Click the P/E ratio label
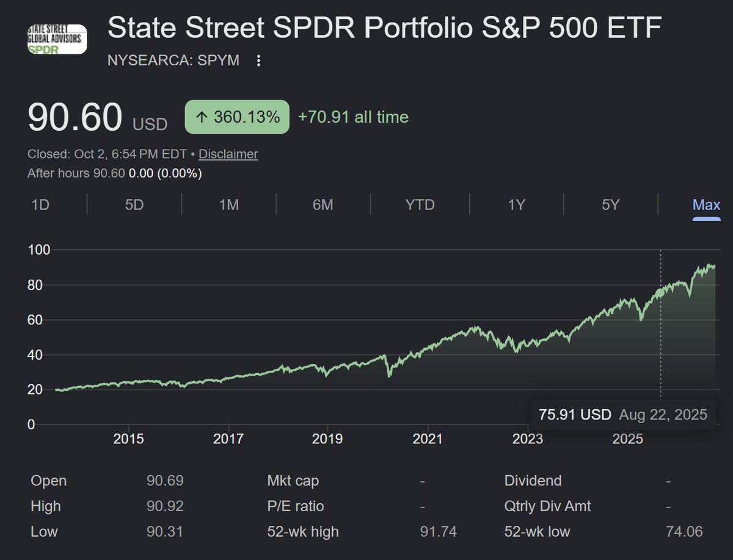The width and height of the screenshot is (733, 560). coord(296,506)
